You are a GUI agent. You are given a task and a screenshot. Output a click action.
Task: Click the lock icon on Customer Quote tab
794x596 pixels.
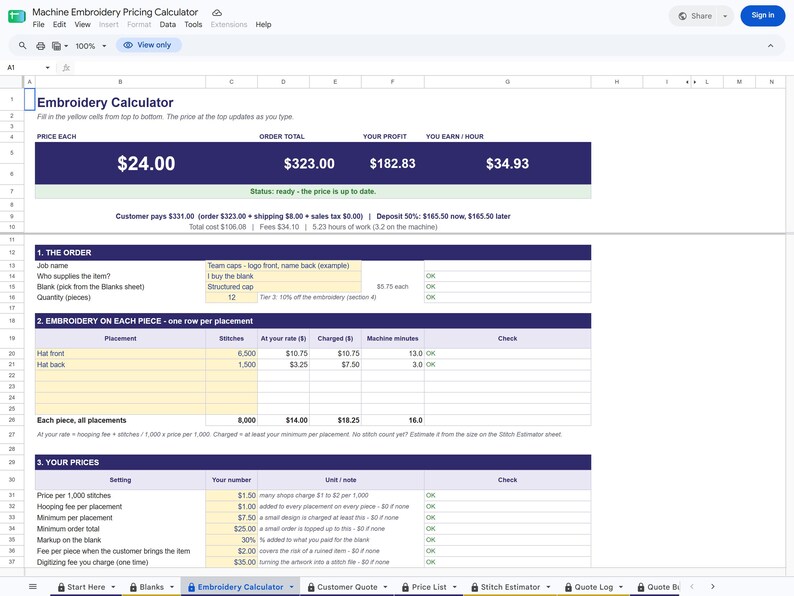[311, 587]
